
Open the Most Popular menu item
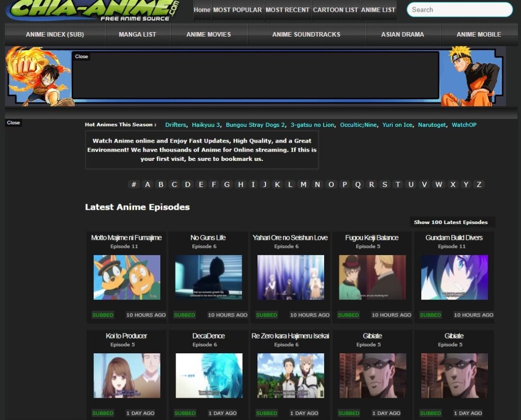237,10
